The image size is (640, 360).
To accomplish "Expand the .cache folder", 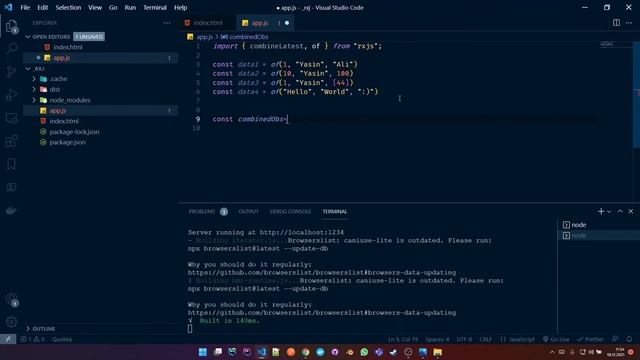I will [x=34, y=79].
